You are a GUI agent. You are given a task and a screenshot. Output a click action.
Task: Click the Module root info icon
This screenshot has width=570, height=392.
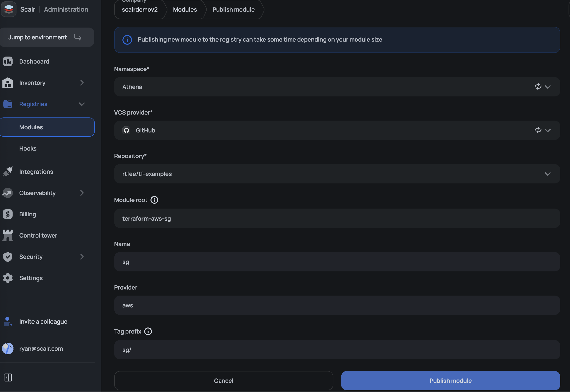pos(154,200)
